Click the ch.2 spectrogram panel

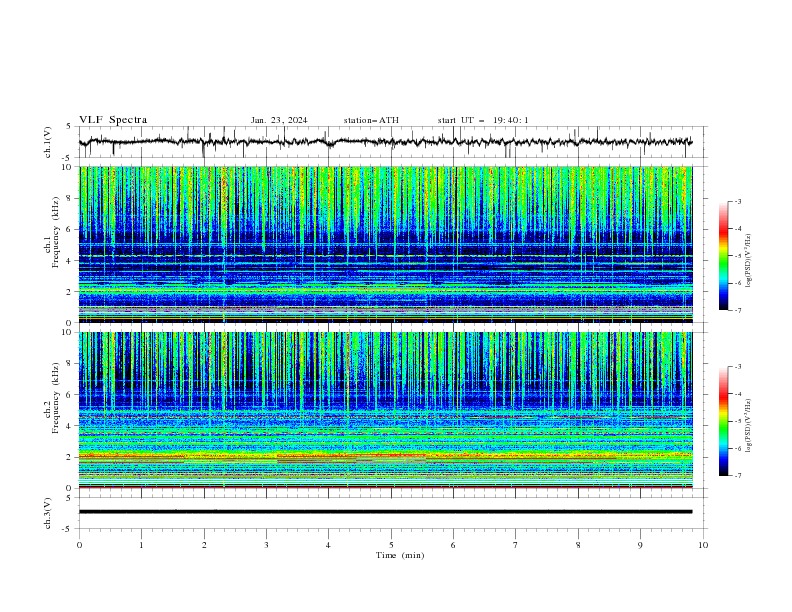pos(385,410)
